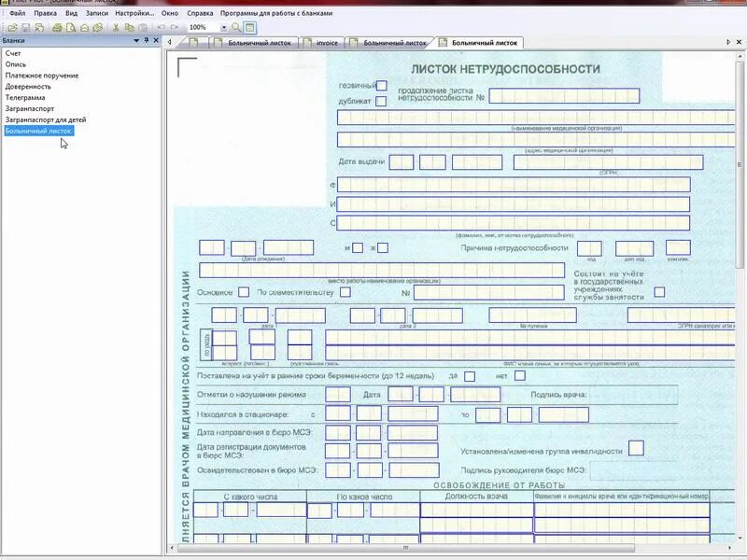Check the службы занятости registration box
Screen dimensions: 747x560
tap(659, 292)
